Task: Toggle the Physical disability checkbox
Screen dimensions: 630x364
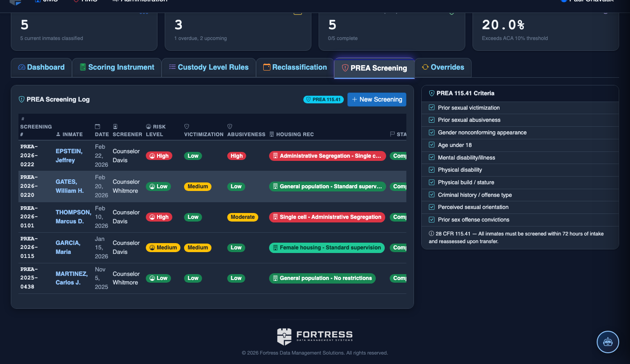Action: coord(432,170)
